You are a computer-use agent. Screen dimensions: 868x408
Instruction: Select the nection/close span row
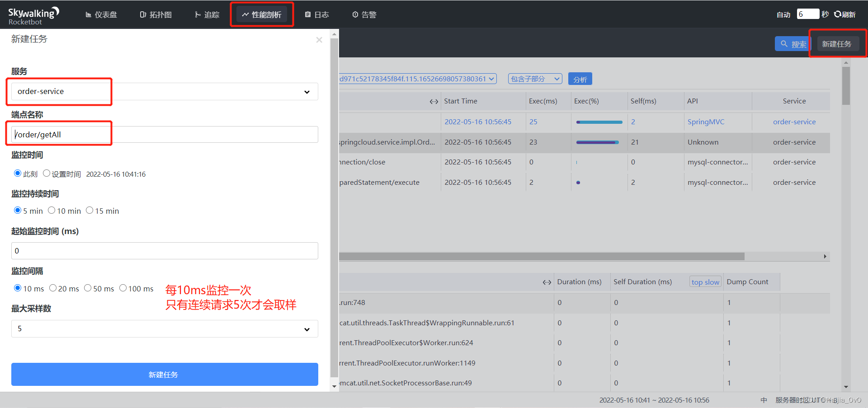click(584, 162)
